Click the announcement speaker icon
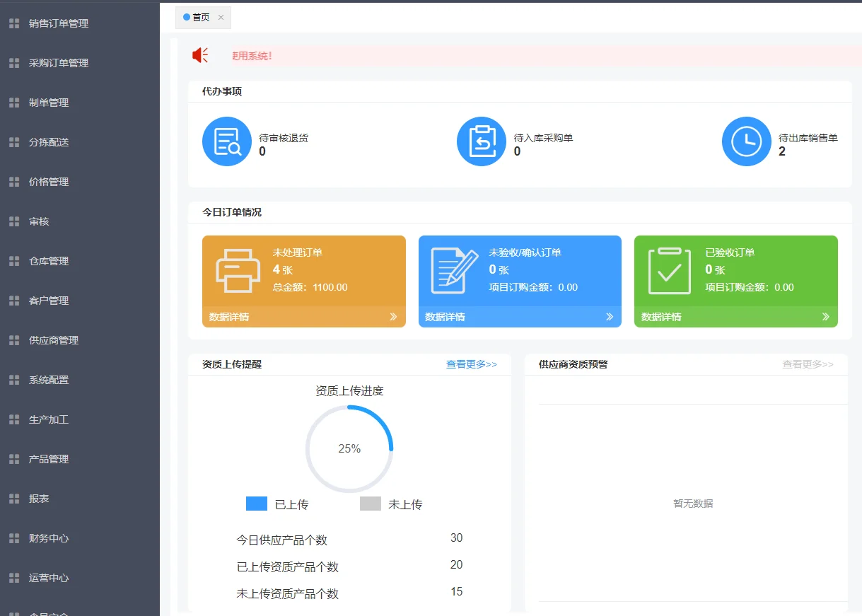This screenshot has height=616, width=862. (200, 54)
